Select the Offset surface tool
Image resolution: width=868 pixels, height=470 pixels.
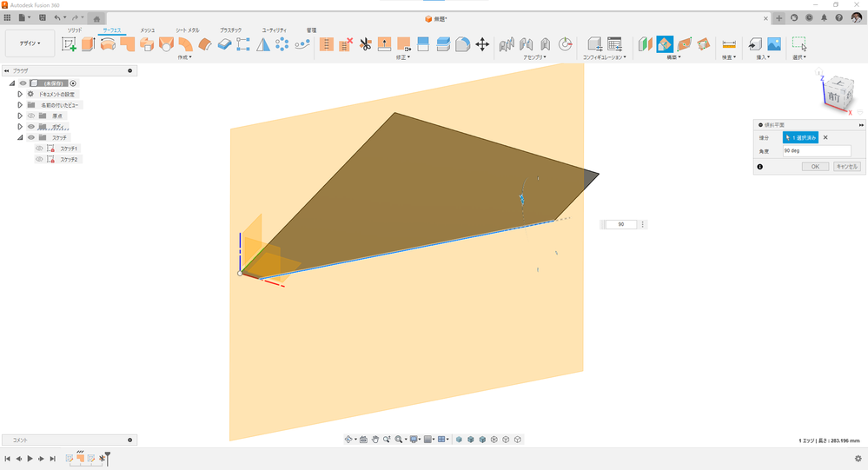pyautogui.click(x=205, y=44)
